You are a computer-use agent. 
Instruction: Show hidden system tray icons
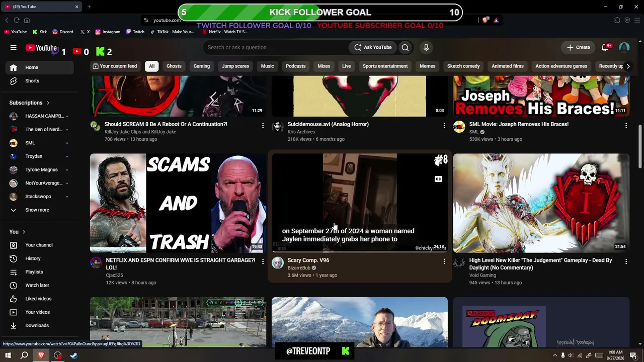tap(555, 355)
